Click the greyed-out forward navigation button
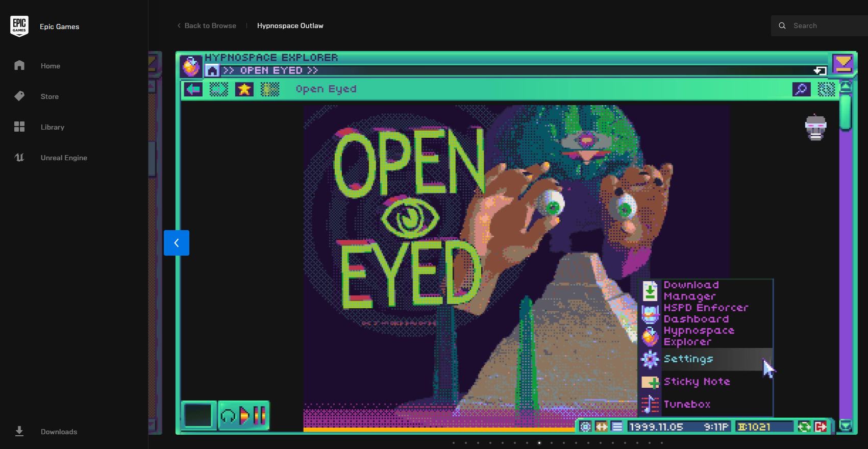This screenshot has width=868, height=449. click(x=219, y=90)
